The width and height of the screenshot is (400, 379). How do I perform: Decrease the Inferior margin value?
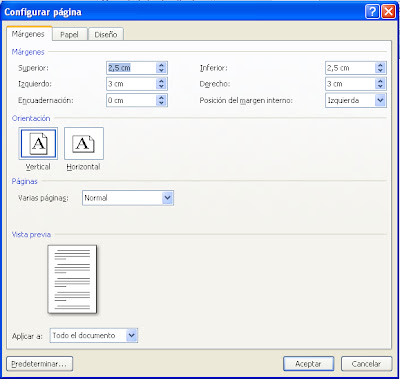[380, 71]
